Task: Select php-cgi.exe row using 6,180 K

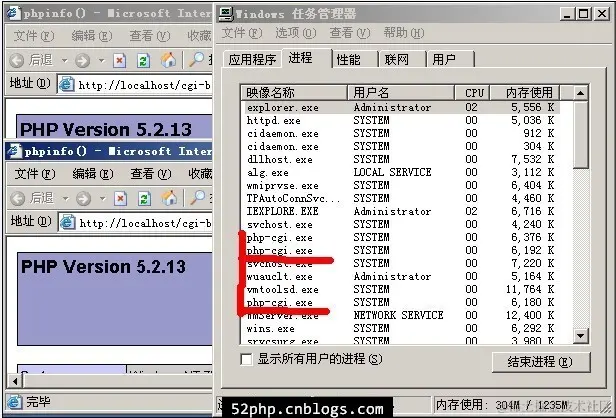Action: 400,302
